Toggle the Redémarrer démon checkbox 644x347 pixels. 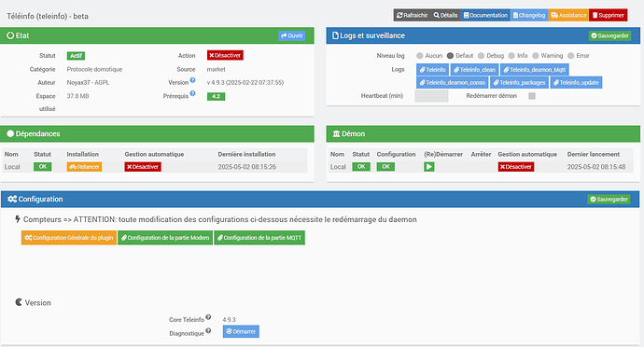532,96
